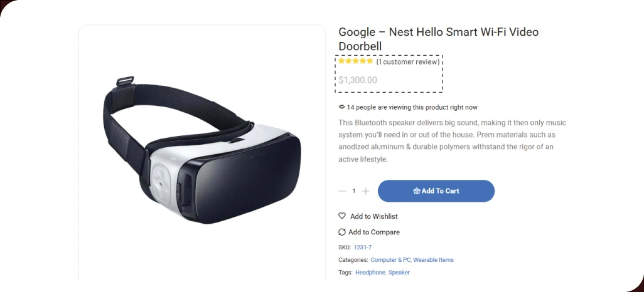Click the $1,300.00 price

click(358, 80)
